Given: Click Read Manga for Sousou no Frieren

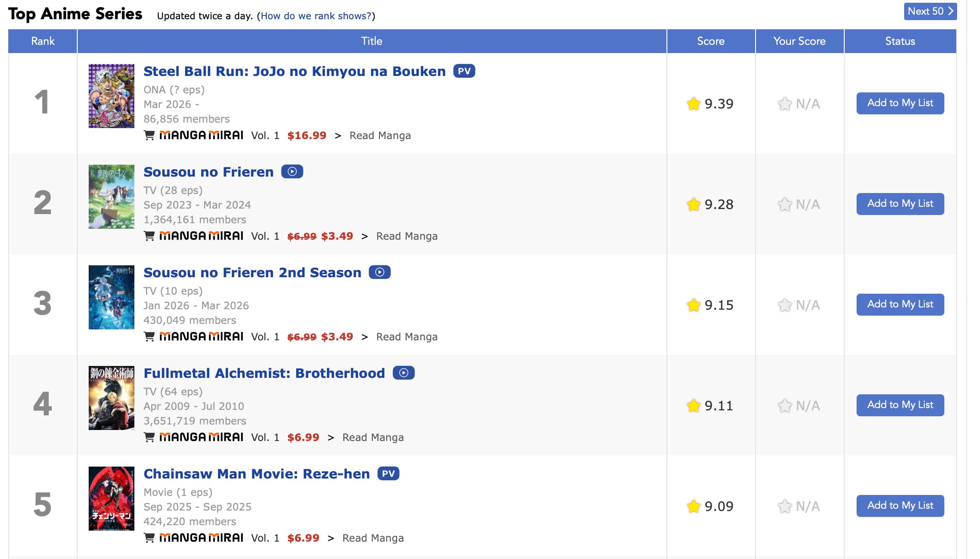Looking at the screenshot, I should point(406,236).
